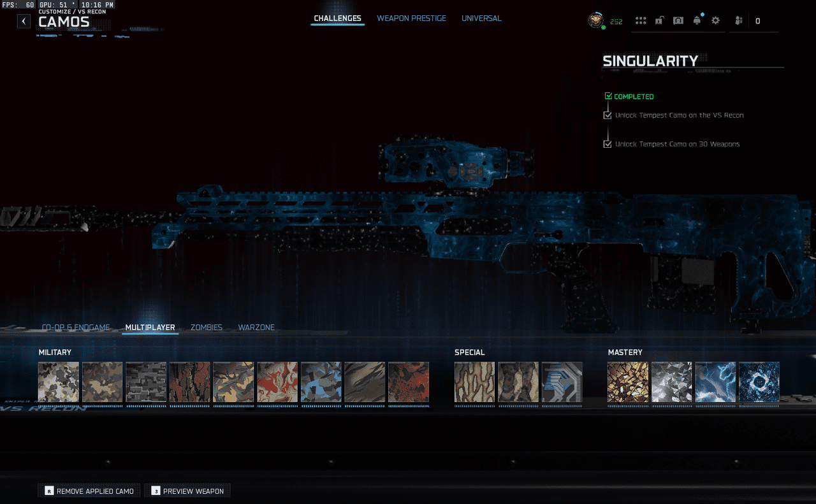Switch to Weapon Prestige tab
Screen dimensions: 816x504
pos(411,18)
